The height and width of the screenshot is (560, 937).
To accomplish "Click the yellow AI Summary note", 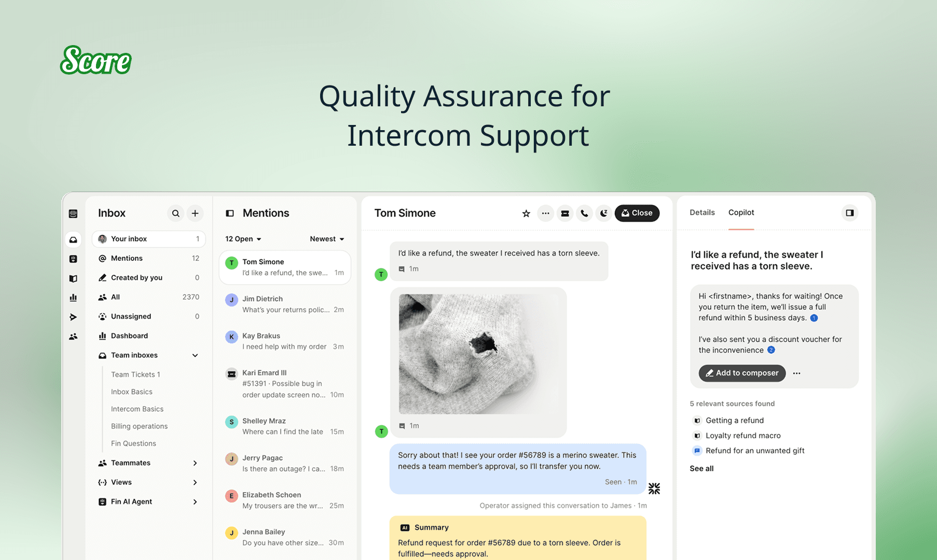I will click(x=518, y=538).
